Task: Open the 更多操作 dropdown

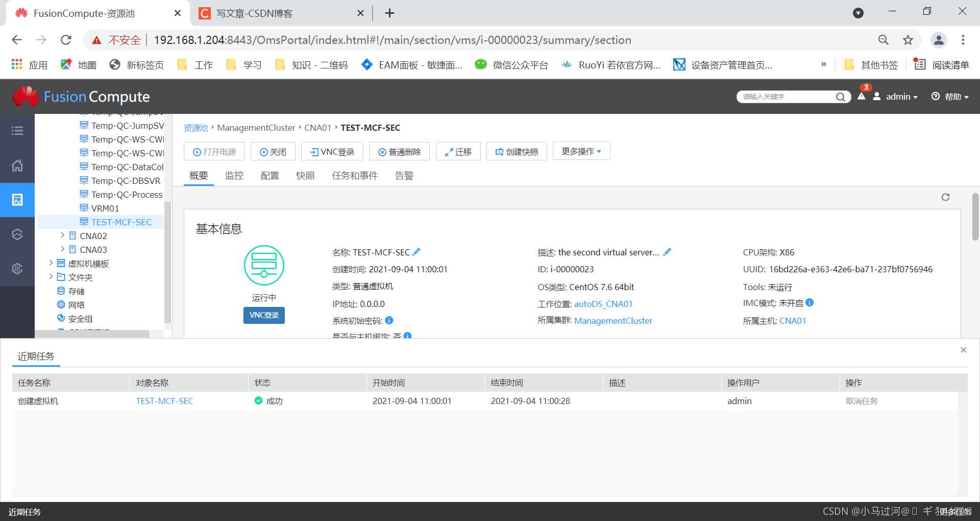Action: (x=581, y=151)
